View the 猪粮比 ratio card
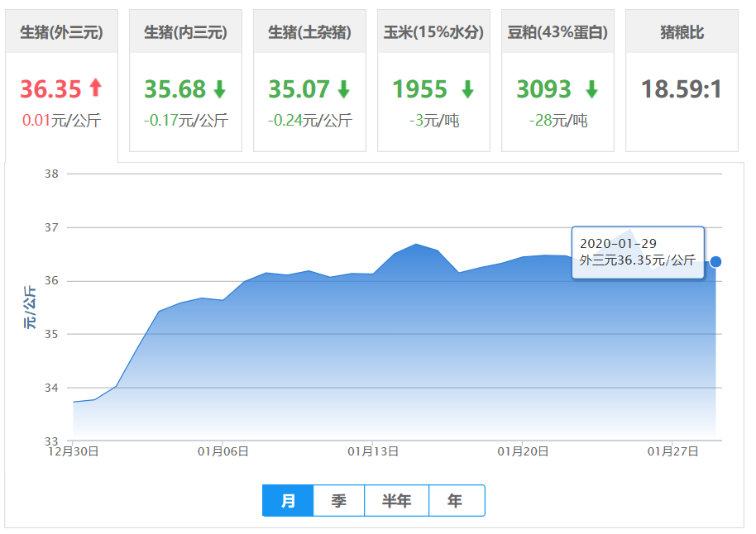This screenshot has width=756, height=534. pyautogui.click(x=682, y=32)
